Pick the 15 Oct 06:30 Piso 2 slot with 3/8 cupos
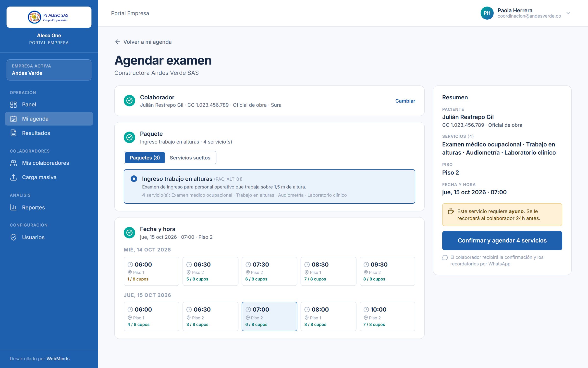This screenshot has height=368, width=588. [x=210, y=316]
